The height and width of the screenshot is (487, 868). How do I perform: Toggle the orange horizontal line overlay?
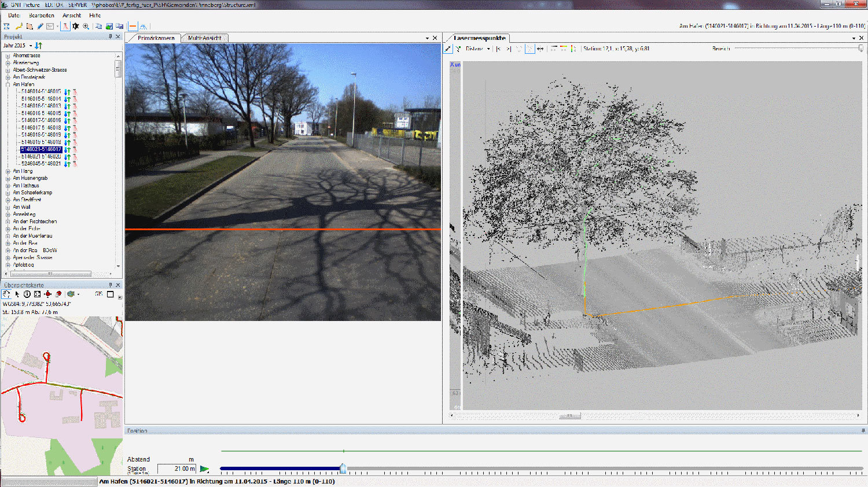(133, 26)
